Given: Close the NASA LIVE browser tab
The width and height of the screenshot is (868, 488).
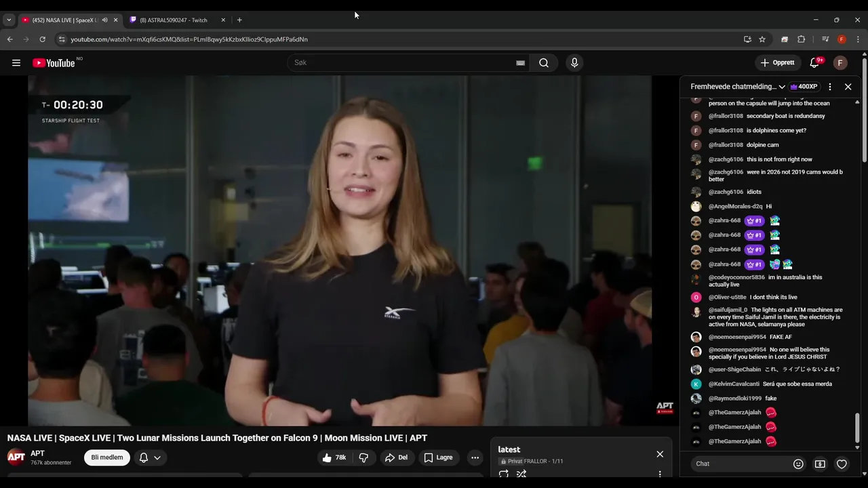Looking at the screenshot, I should [x=115, y=20].
